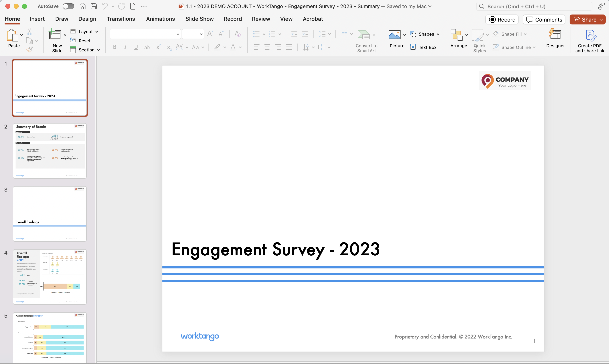Image resolution: width=609 pixels, height=364 pixels.
Task: Select the Format Painter brush
Action: [30, 50]
